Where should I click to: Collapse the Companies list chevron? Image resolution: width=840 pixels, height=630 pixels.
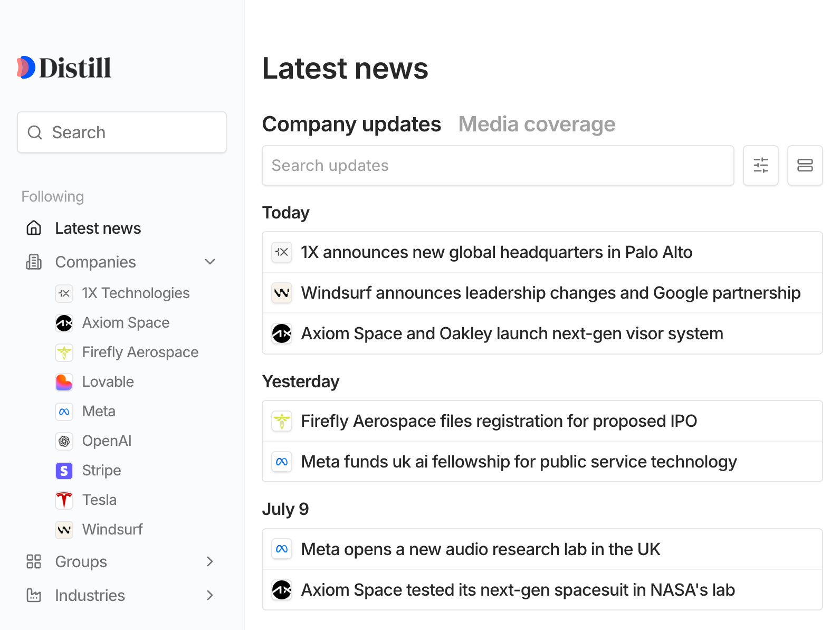pyautogui.click(x=210, y=262)
